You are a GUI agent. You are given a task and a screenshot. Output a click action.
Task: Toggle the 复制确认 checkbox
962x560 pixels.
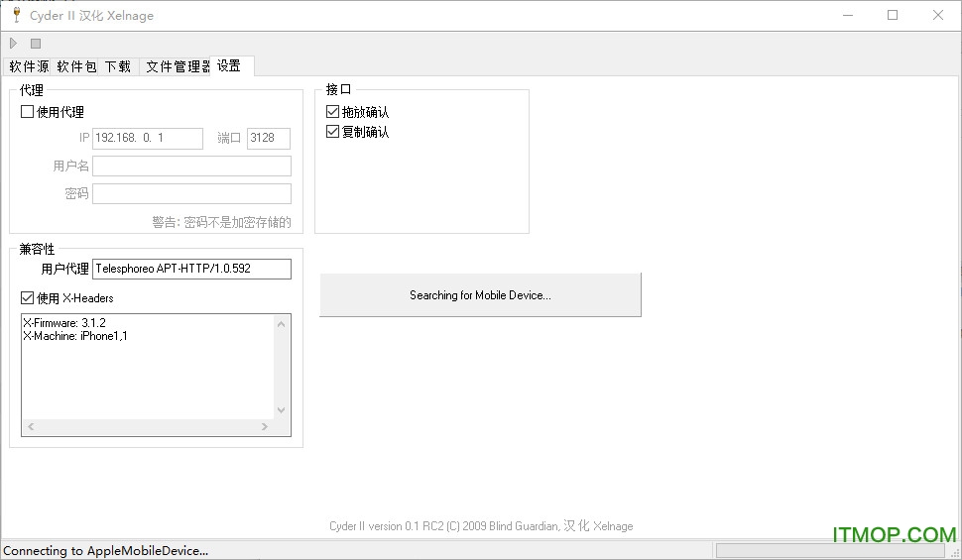click(333, 132)
